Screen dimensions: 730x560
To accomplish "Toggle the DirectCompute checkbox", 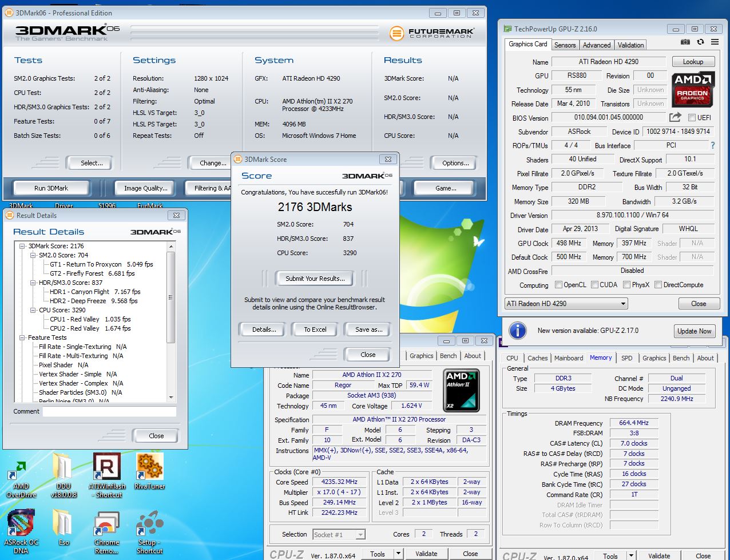I will click(x=658, y=285).
